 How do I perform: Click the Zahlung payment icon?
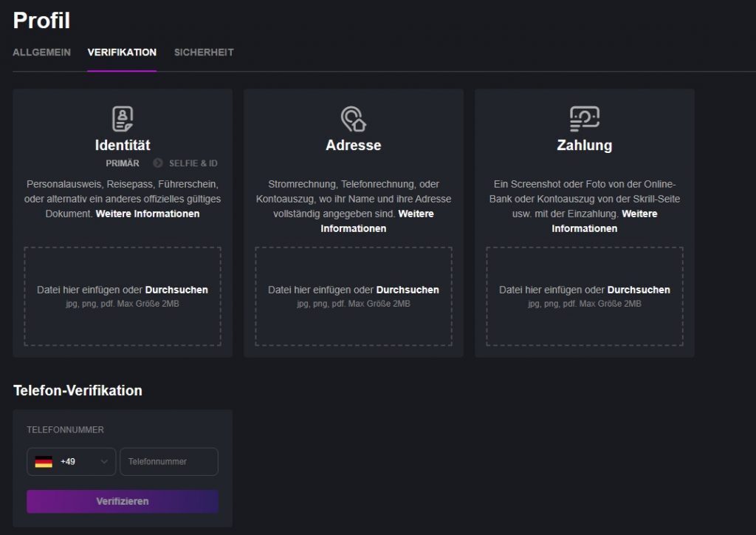(x=585, y=119)
